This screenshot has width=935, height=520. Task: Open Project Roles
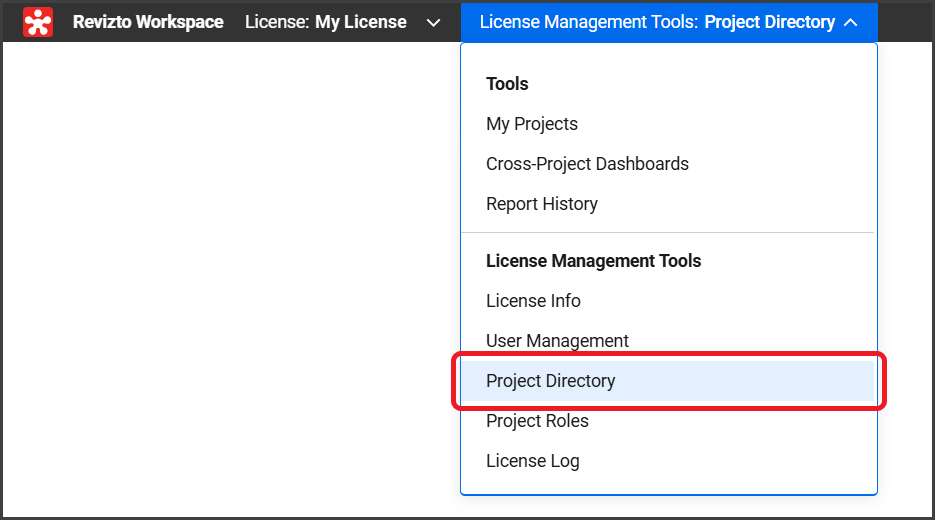(x=537, y=421)
